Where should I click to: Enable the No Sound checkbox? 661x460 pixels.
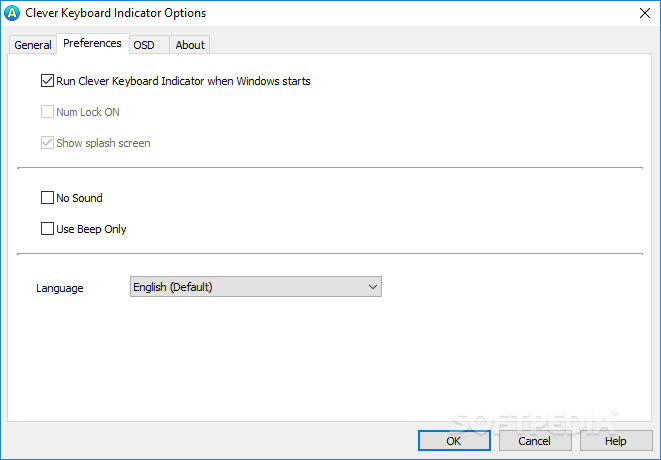(x=47, y=198)
